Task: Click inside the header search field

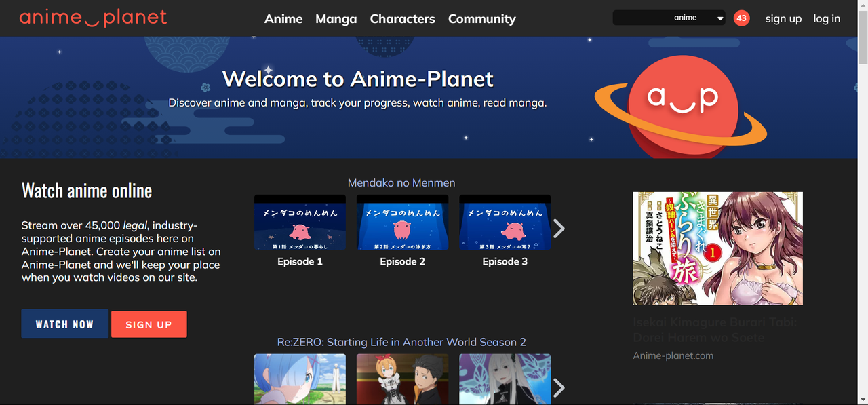Action: point(642,18)
